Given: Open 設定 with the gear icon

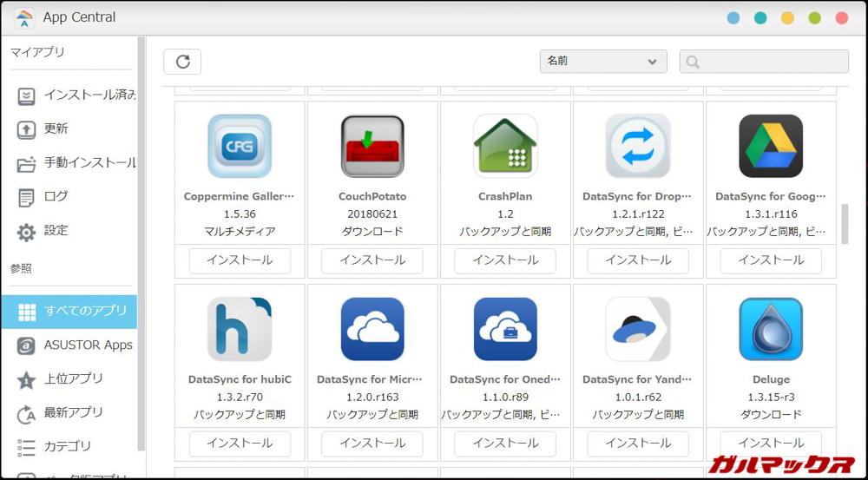Looking at the screenshot, I should (x=56, y=231).
